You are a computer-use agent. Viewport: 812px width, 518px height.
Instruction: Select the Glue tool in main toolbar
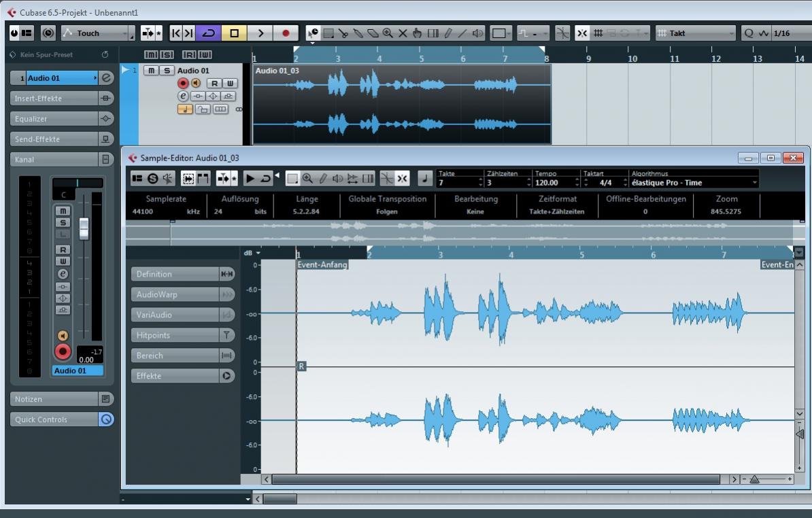(358, 33)
